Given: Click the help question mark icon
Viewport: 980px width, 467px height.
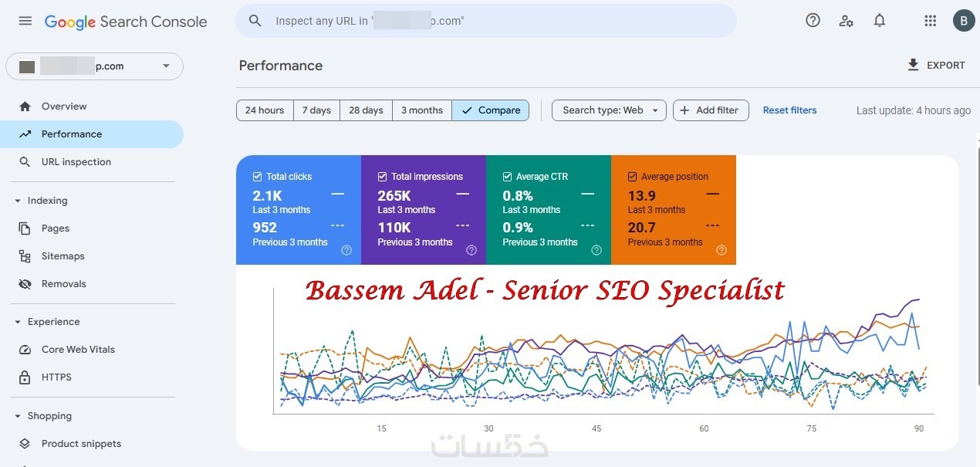Looking at the screenshot, I should [813, 21].
